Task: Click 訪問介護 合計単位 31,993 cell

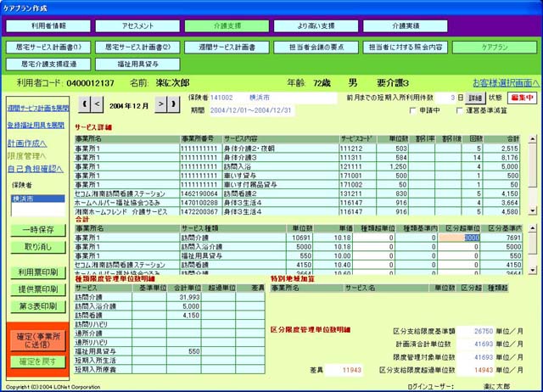Action: pos(183,298)
